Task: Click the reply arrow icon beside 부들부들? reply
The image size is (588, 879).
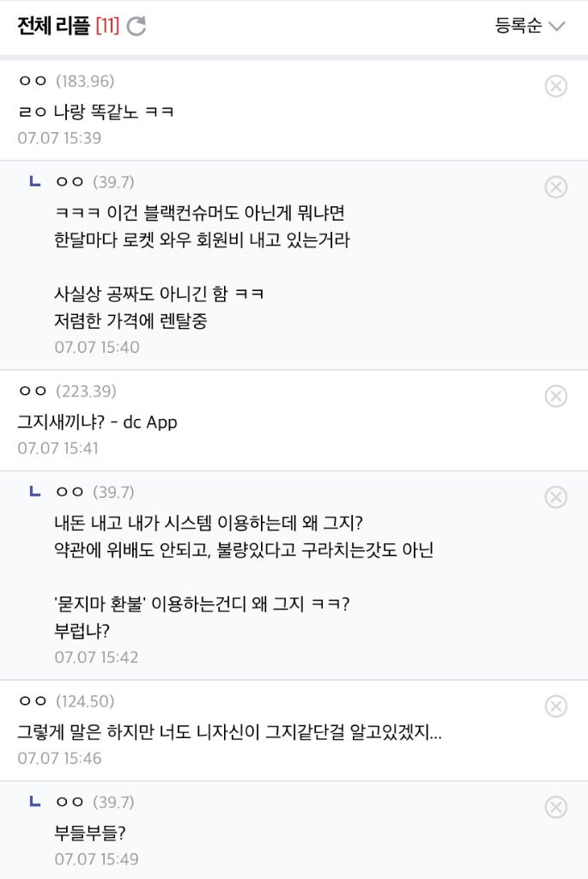Action: click(x=34, y=801)
